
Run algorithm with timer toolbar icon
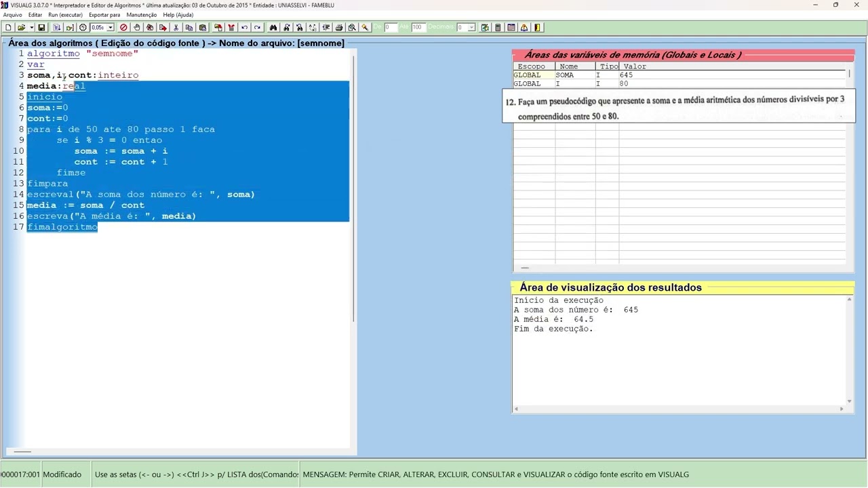[70, 28]
